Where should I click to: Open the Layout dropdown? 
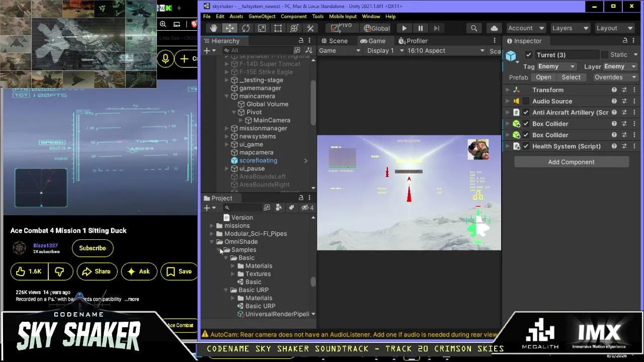tap(614, 29)
